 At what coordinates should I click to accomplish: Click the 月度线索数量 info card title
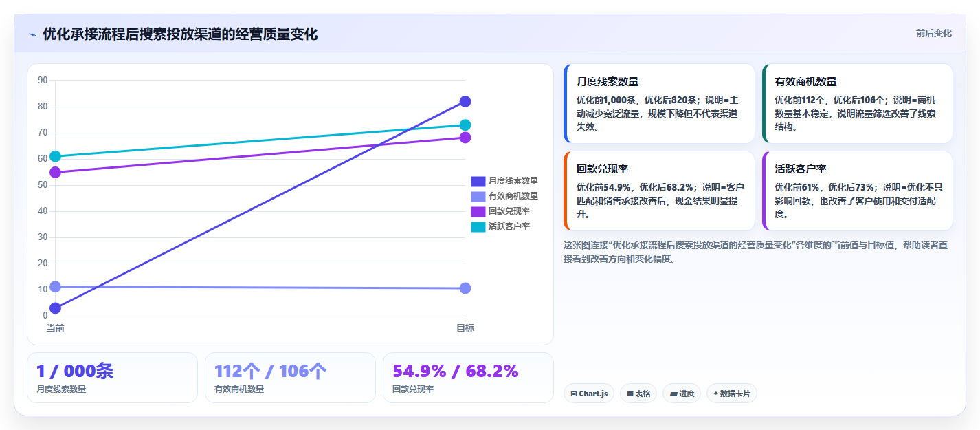coord(608,81)
